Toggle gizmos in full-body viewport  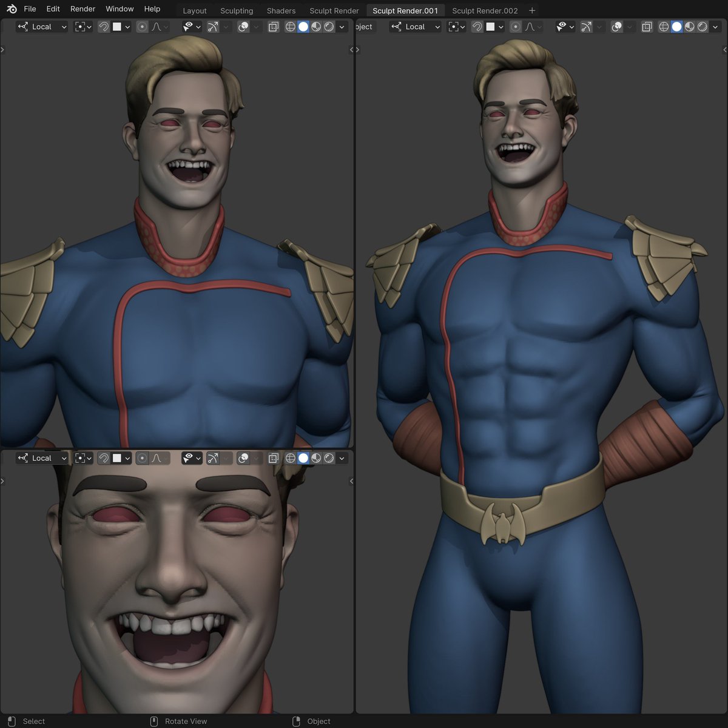click(x=587, y=27)
